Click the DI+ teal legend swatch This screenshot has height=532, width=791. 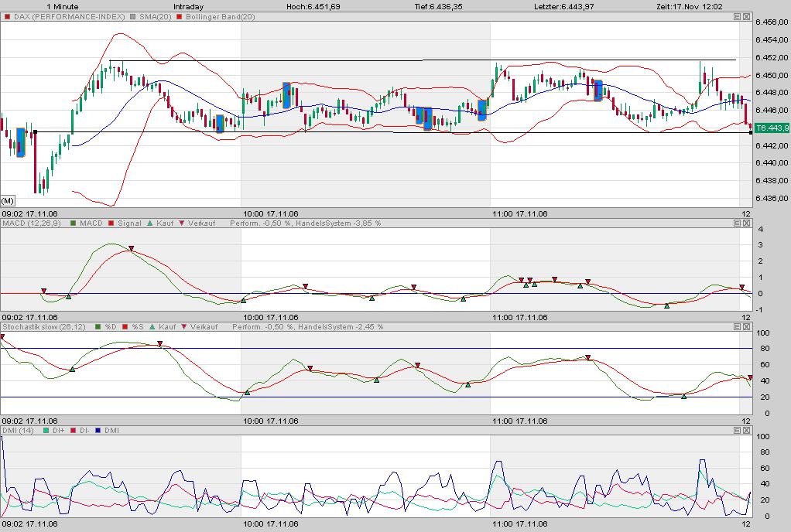46,430
